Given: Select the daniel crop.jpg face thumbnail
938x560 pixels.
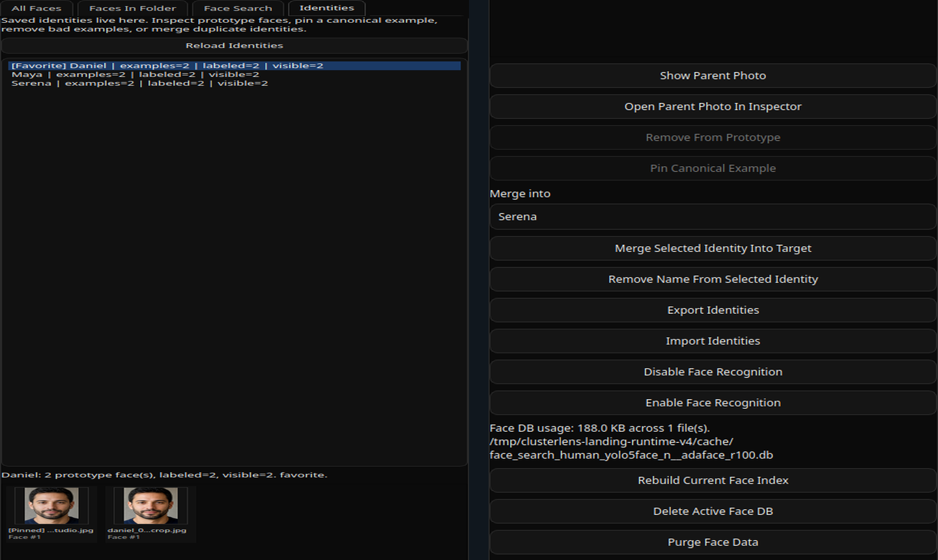Looking at the screenshot, I should (150, 514).
